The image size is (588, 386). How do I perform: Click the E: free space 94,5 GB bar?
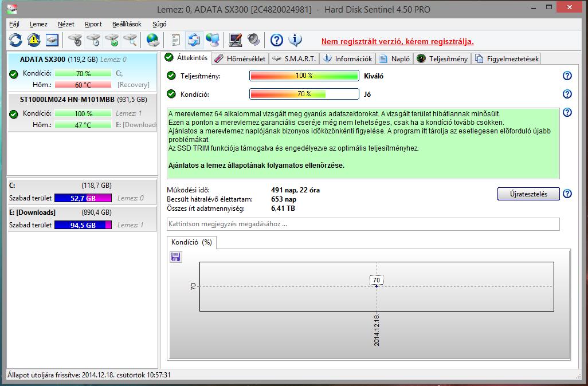coord(83,225)
